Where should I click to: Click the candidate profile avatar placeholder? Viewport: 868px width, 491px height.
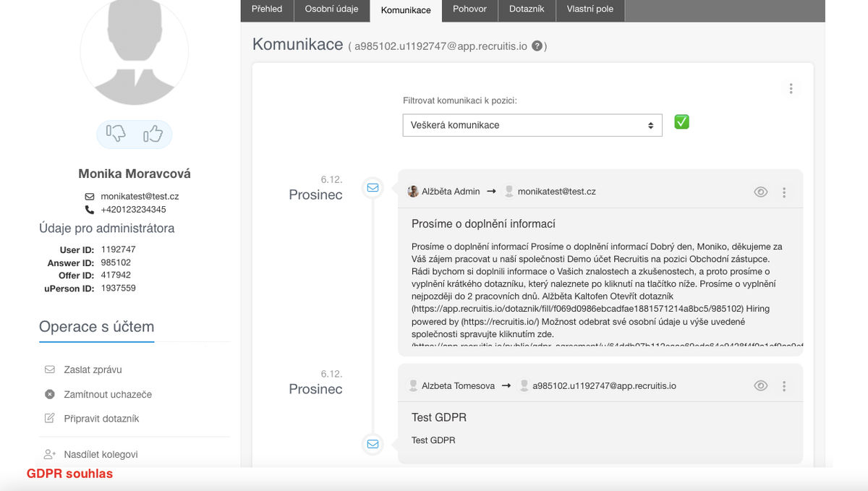click(135, 52)
